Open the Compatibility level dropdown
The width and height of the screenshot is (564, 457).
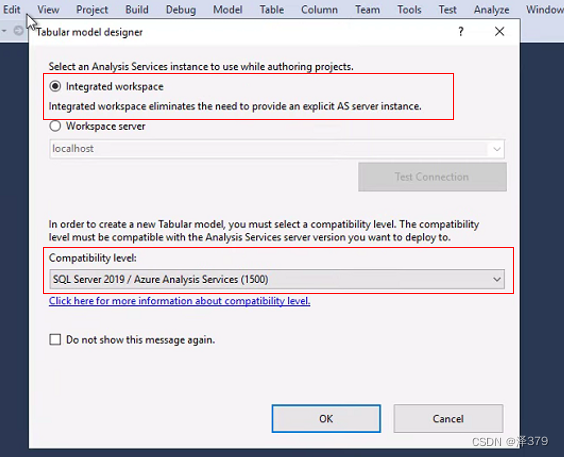[277, 279]
